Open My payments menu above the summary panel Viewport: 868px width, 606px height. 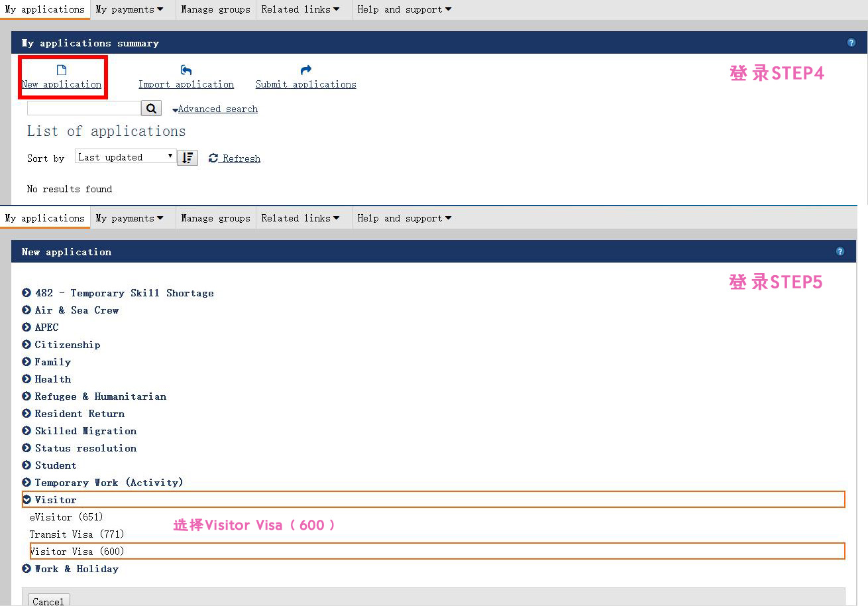(x=129, y=9)
